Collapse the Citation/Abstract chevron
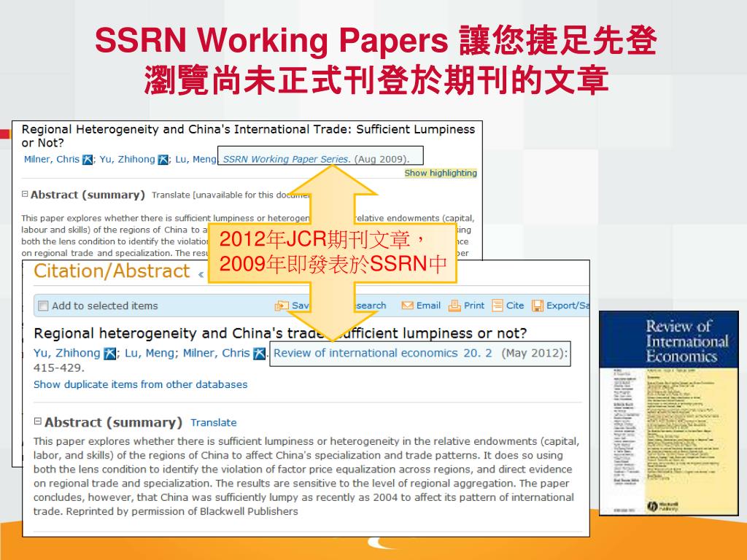Viewport: 747px width, 560px height. point(201,274)
